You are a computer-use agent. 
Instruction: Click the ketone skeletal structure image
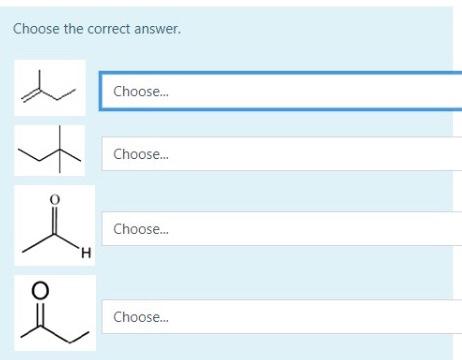[x=55, y=313]
